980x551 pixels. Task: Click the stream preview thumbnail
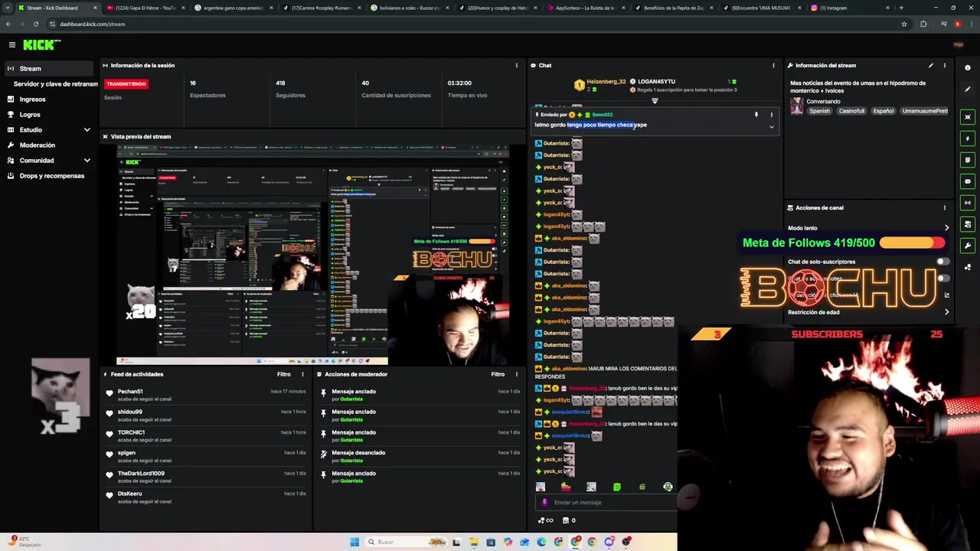[x=312, y=255]
